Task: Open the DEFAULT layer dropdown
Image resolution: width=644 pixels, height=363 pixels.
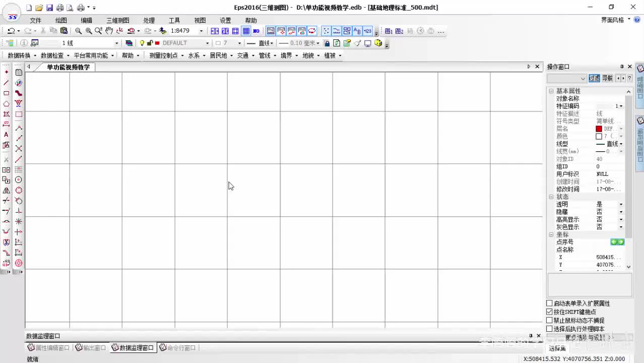Action: (208, 43)
